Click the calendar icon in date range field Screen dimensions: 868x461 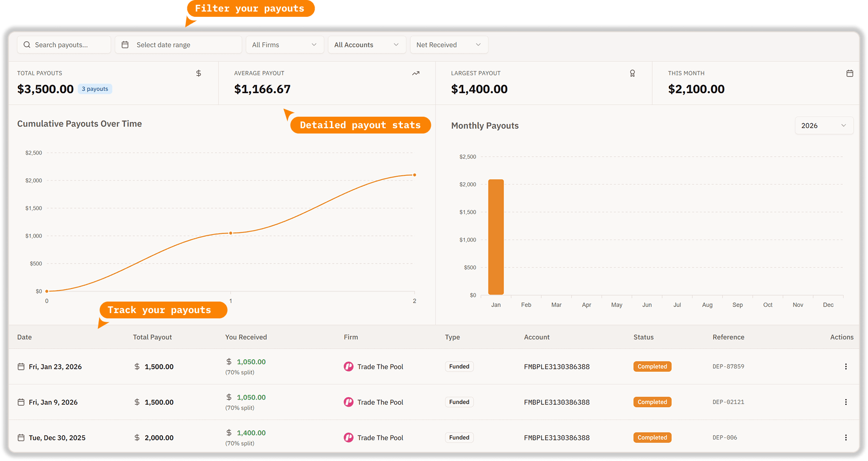[125, 45]
